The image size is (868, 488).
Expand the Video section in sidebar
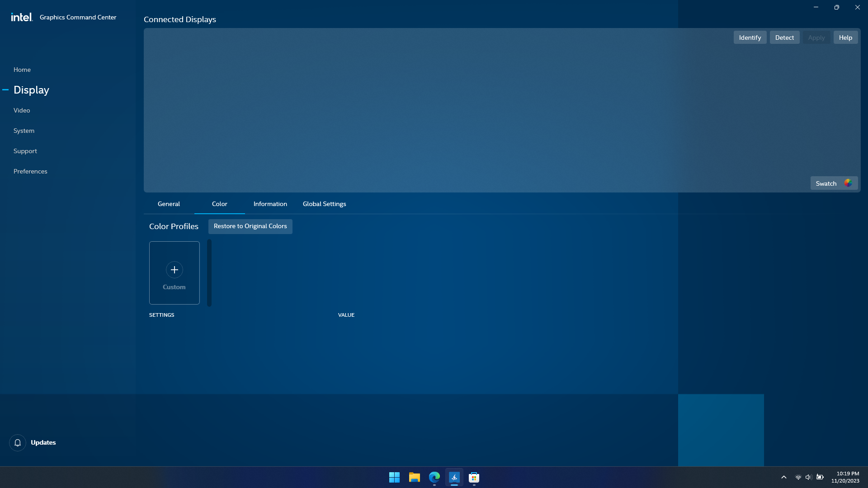(21, 110)
